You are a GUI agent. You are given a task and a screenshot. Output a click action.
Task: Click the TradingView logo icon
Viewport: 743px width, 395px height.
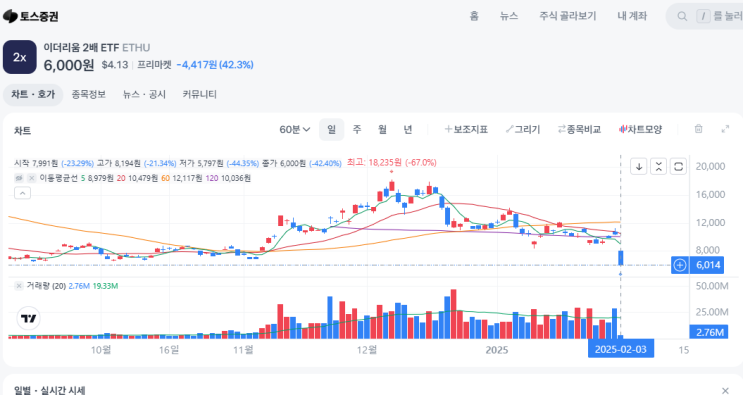(28, 318)
